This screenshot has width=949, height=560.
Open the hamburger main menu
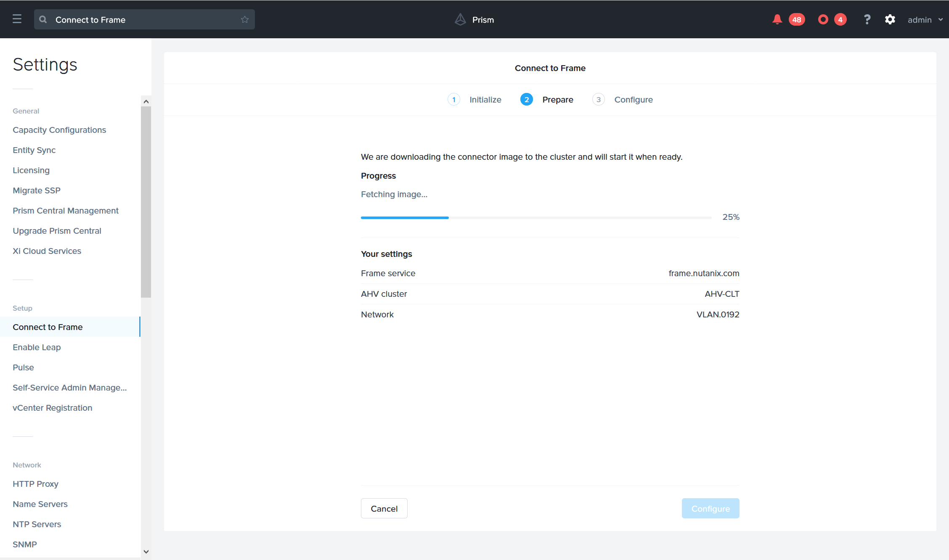(x=17, y=19)
